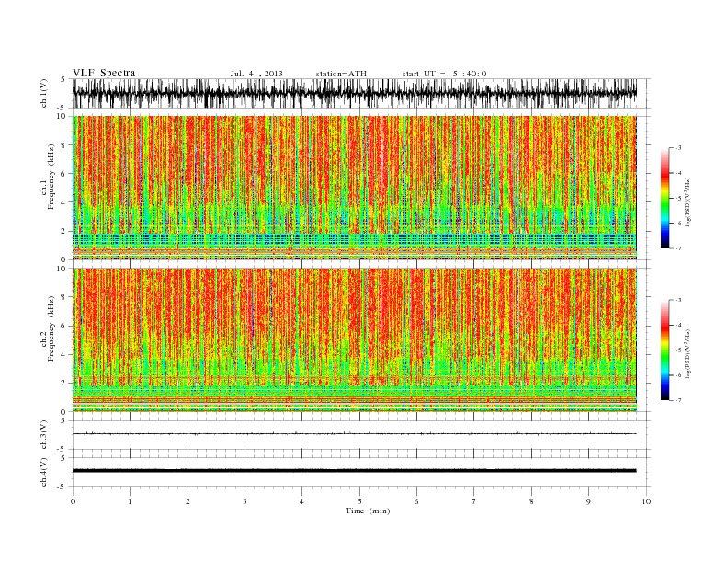Click the 'Time (min)' axis label
This screenshot has height=563, width=728.
(368, 511)
